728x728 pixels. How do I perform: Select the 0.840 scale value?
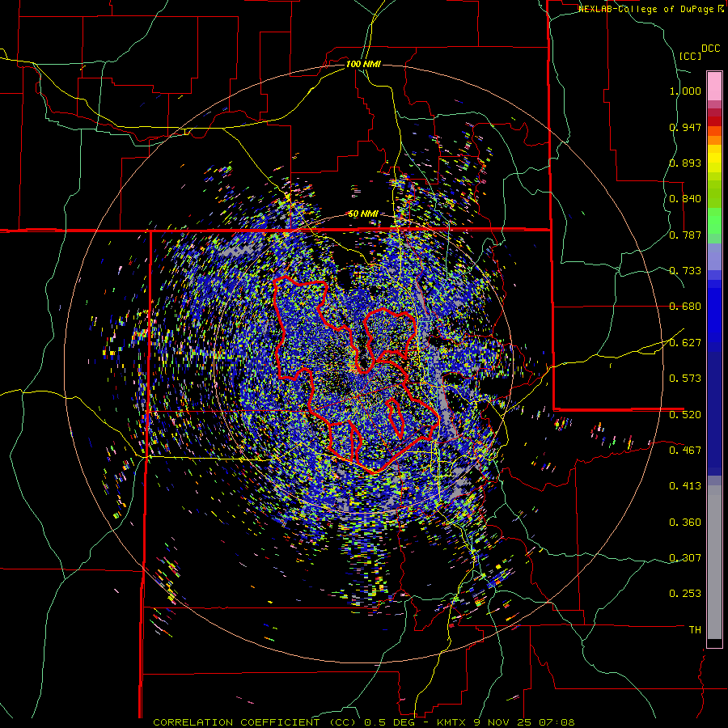pos(685,199)
